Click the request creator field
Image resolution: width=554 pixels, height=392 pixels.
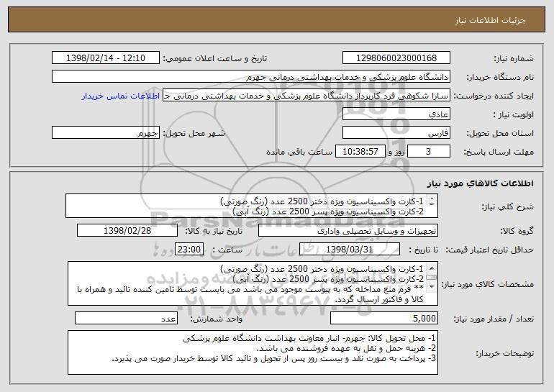tap(306, 96)
